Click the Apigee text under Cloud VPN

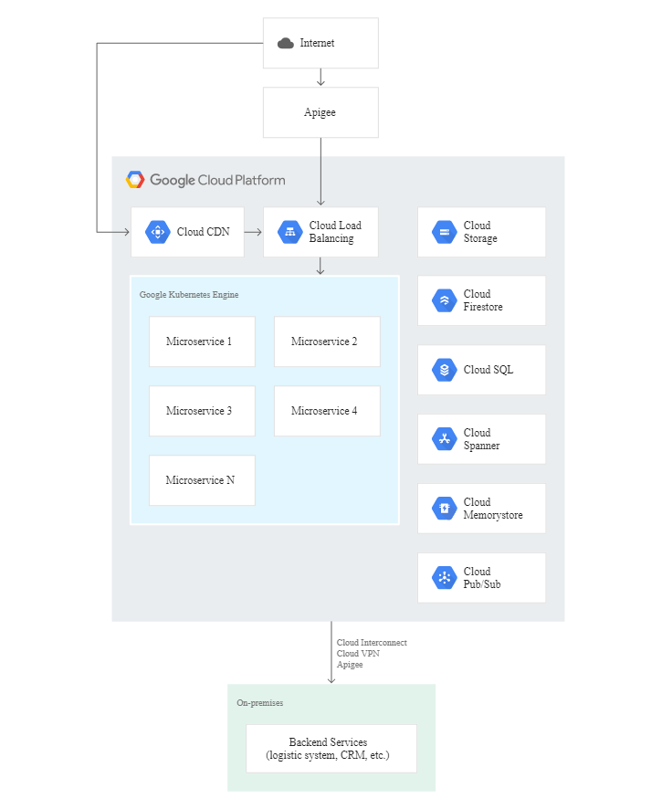pos(350,665)
